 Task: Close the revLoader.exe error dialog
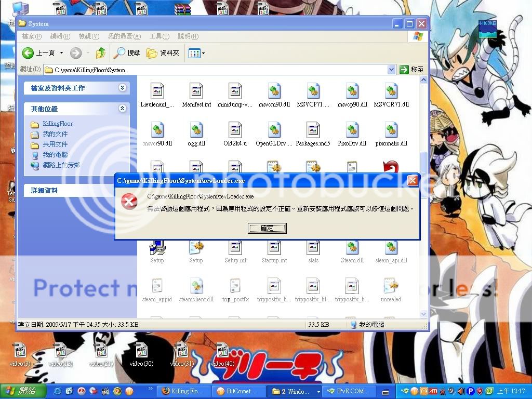413,181
